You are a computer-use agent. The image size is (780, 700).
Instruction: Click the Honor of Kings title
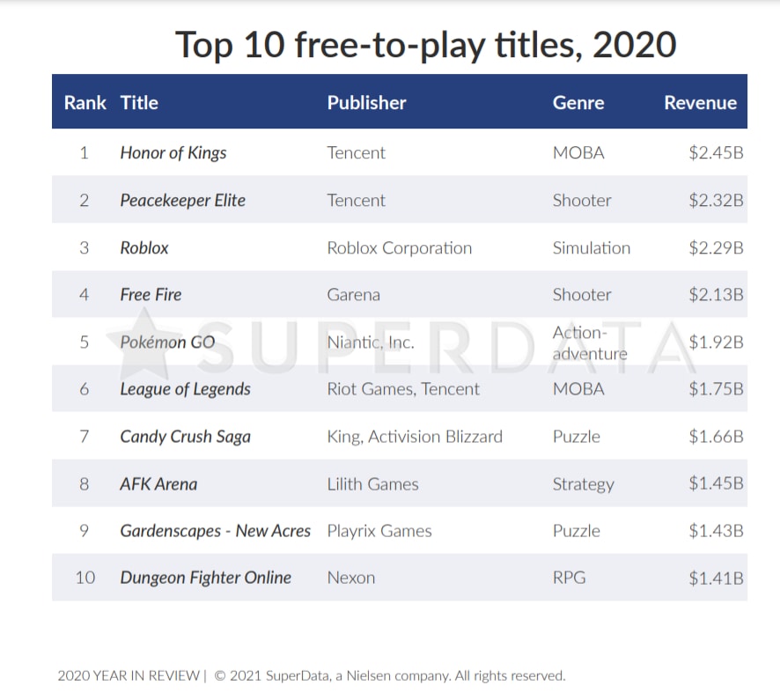[173, 153]
